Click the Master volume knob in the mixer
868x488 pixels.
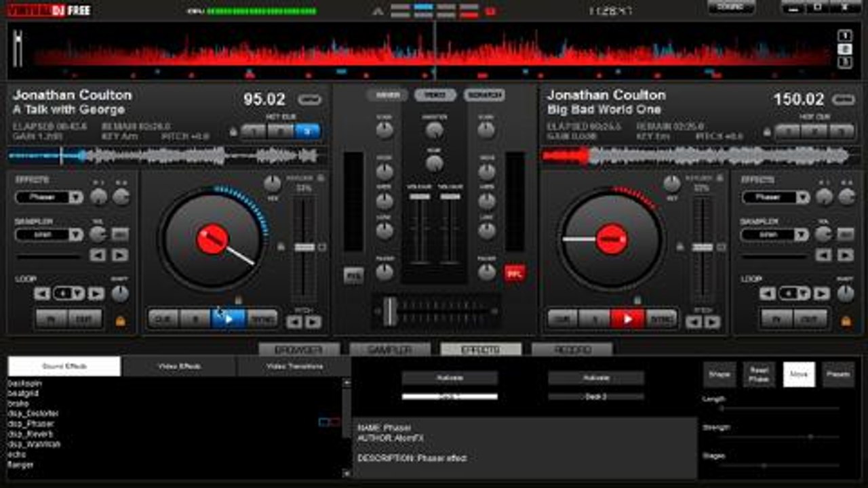pos(435,130)
